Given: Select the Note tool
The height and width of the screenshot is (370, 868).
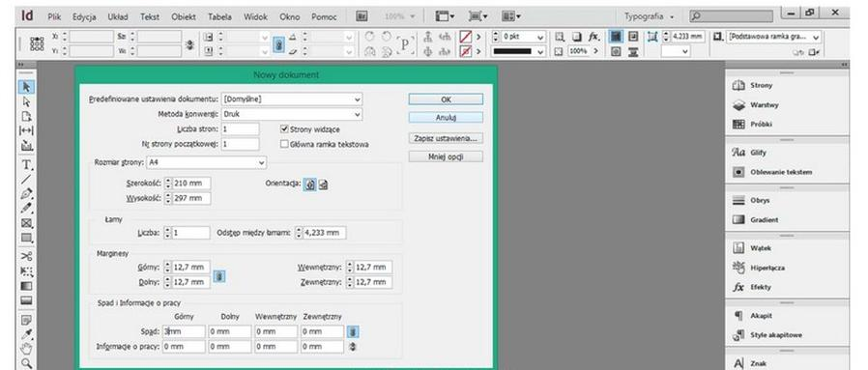Looking at the screenshot, I should tap(26, 320).
